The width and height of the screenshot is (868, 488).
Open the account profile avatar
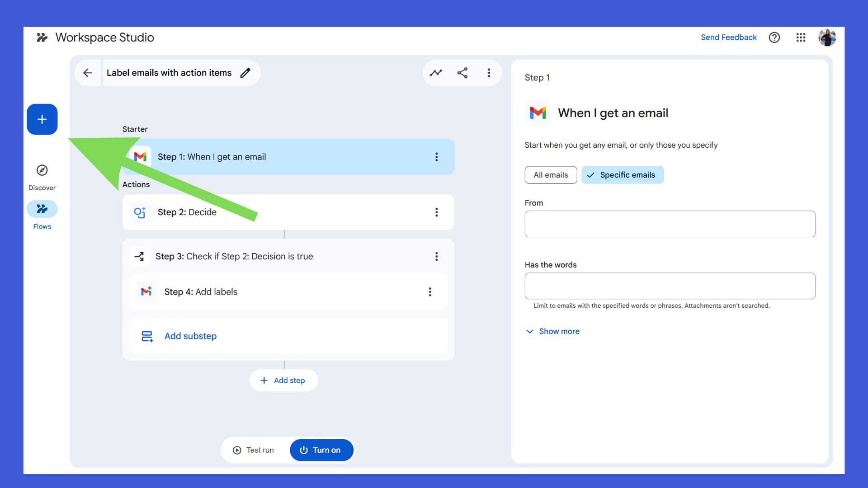[827, 38]
